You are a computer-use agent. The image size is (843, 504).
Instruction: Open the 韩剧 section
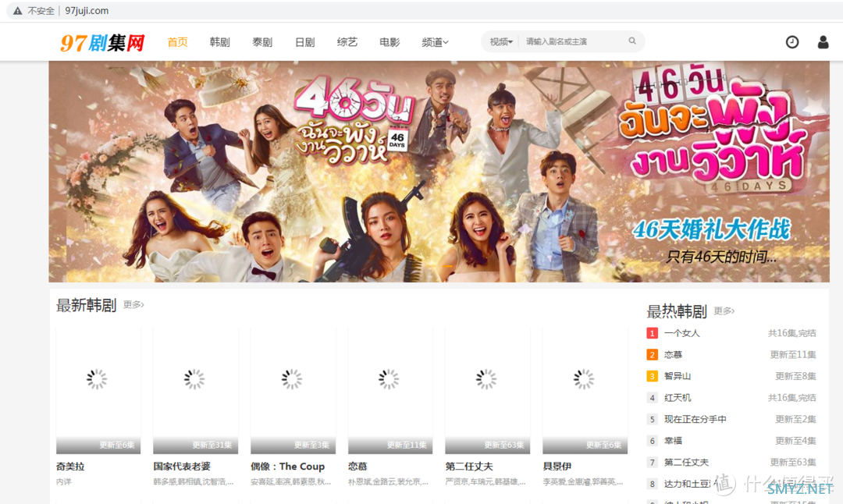click(x=220, y=42)
